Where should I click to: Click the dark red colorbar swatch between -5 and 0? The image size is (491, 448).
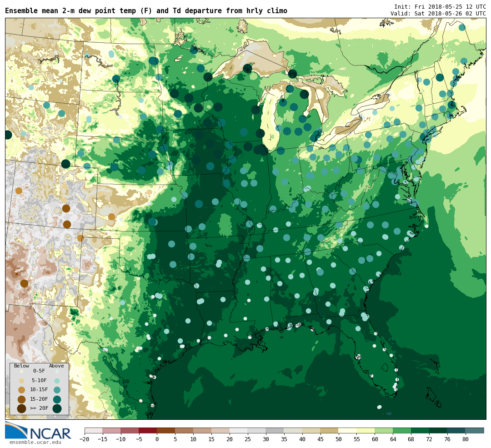148,430
